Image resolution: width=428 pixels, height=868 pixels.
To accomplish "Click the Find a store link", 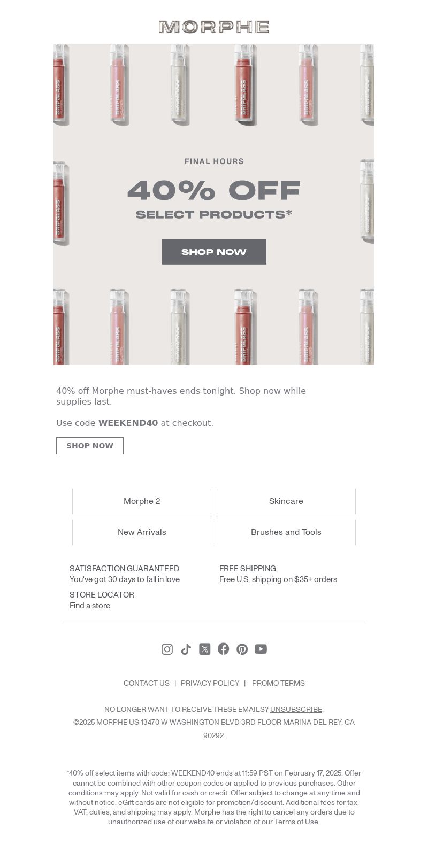I will (90, 606).
